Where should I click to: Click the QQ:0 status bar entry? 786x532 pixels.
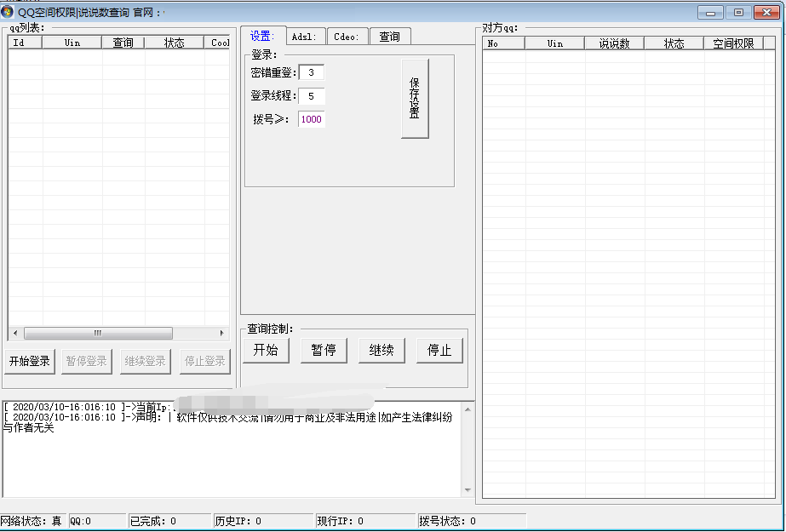(x=97, y=522)
